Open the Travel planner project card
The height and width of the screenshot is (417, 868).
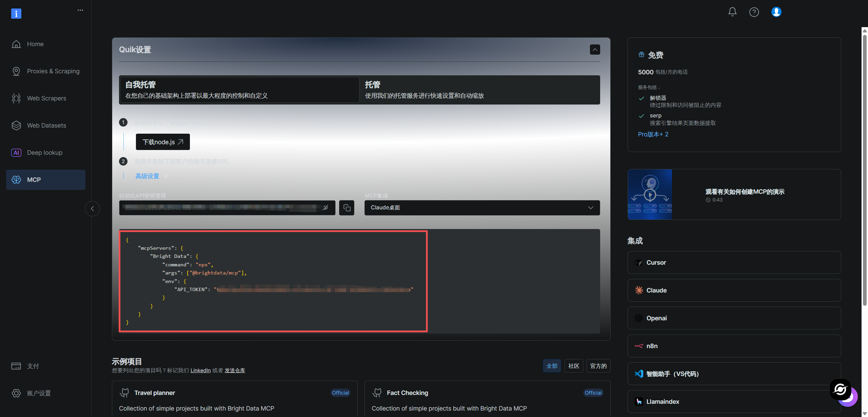pyautogui.click(x=235, y=399)
